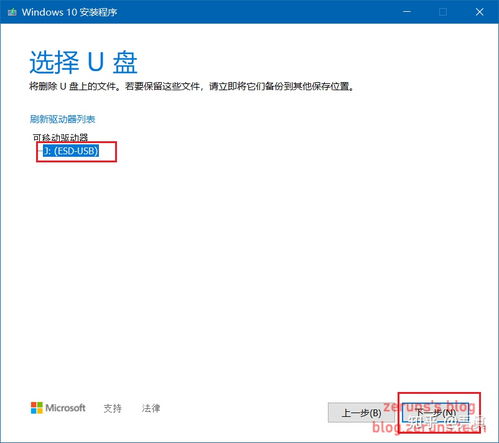Click the zeruns's blog watermark text
This screenshot has width=499, height=443.
click(x=429, y=406)
